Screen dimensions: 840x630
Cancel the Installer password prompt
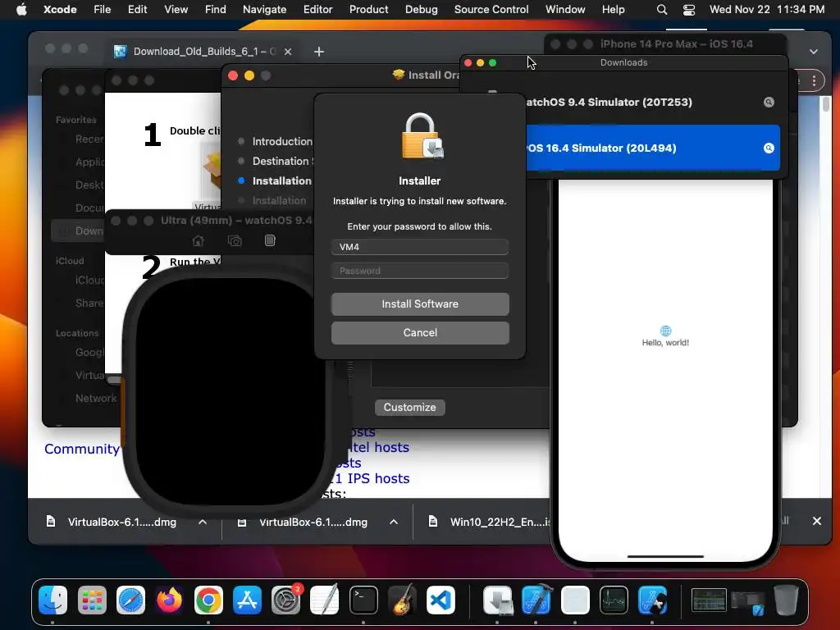420,333
